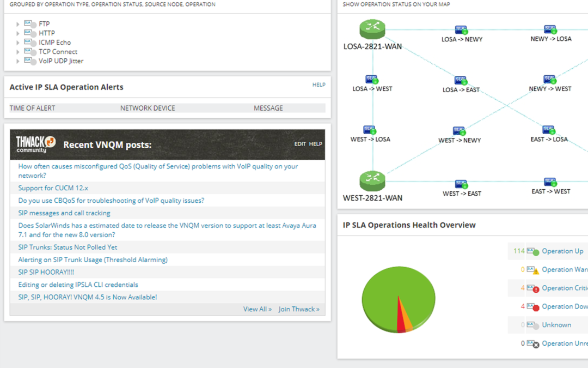Open the misconfigured QoS problems post
Viewport: 588px width, 368px height.
click(x=158, y=171)
